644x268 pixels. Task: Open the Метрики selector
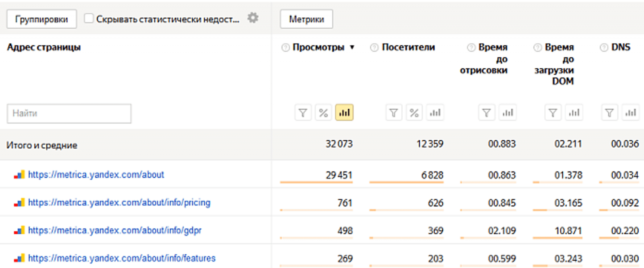tap(306, 19)
